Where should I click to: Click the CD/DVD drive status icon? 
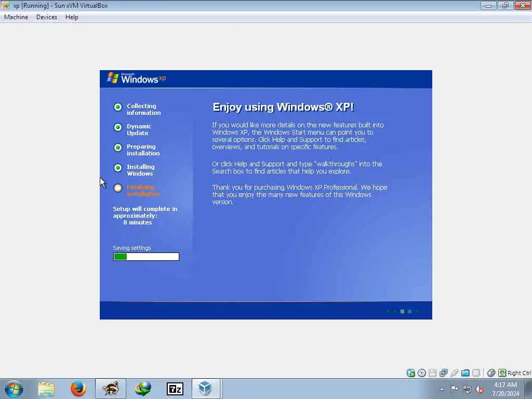pyautogui.click(x=421, y=373)
